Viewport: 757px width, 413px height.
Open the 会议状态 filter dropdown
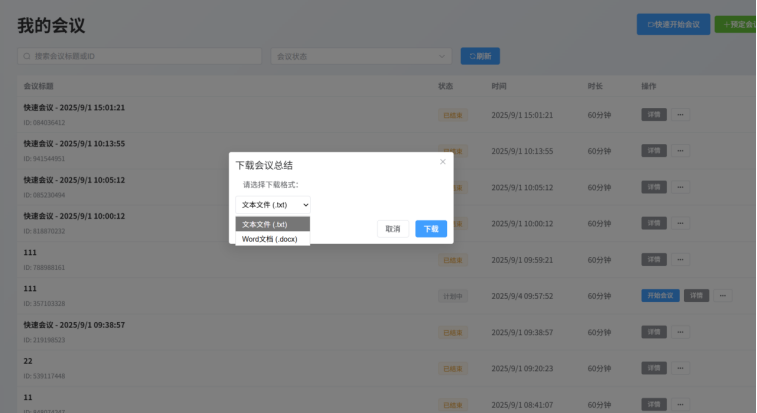pyautogui.click(x=361, y=56)
